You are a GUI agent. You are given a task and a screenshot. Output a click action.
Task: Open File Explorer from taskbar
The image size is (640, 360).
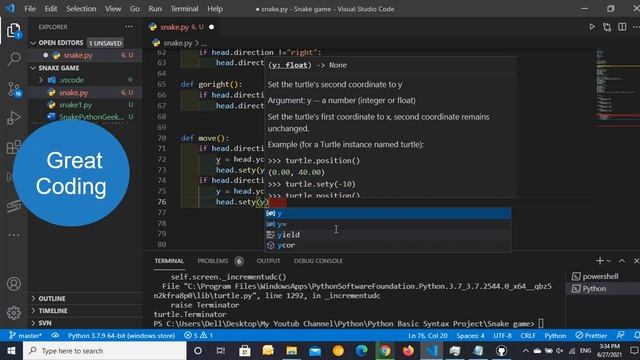coord(291,351)
